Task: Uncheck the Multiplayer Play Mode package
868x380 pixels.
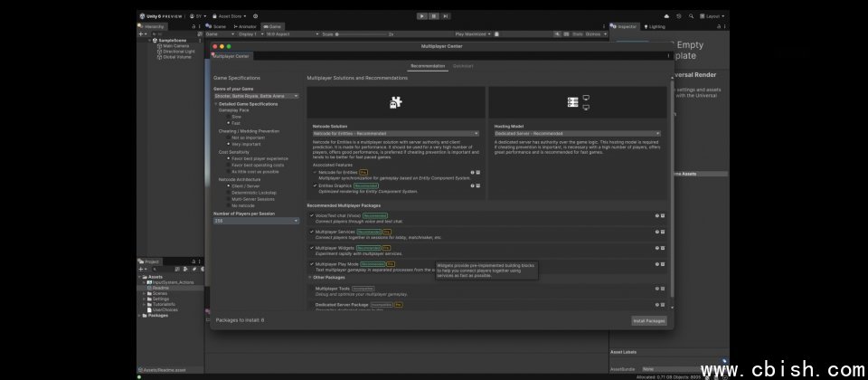Action: tap(312, 264)
